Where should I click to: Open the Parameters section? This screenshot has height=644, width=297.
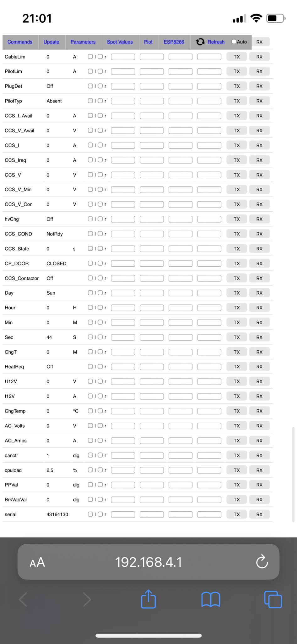(83, 42)
